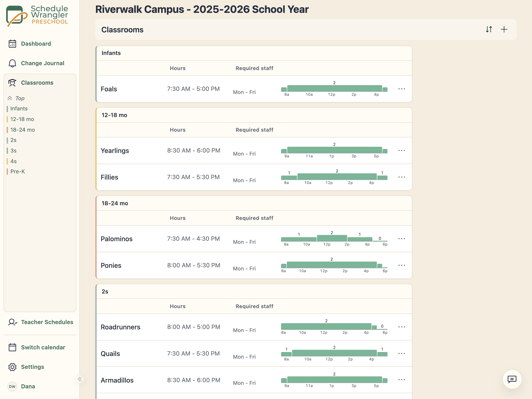
Task: Jump to the 2s sidebar link
Action: 14,140
